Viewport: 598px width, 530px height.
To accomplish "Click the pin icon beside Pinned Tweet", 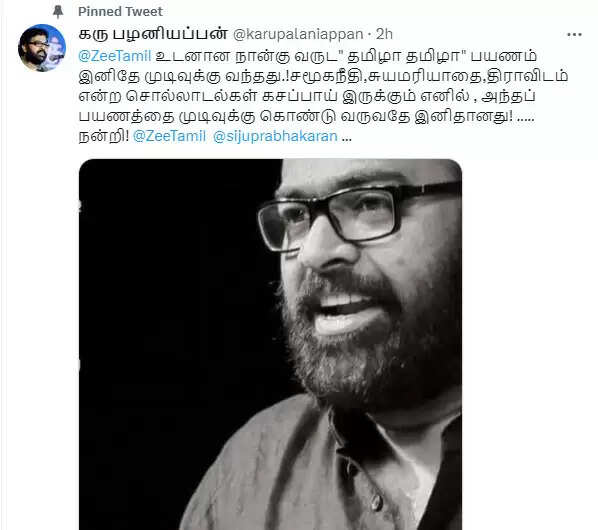I will 58,11.
